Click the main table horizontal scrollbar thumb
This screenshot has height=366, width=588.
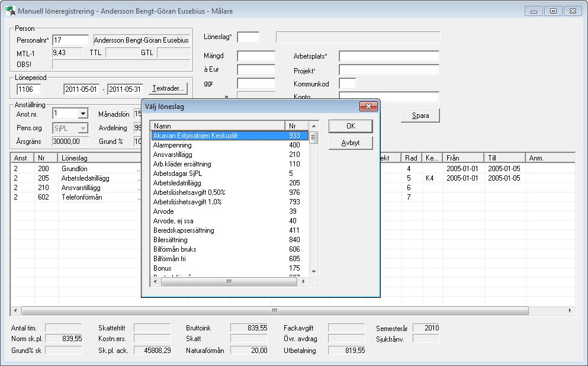click(x=275, y=310)
